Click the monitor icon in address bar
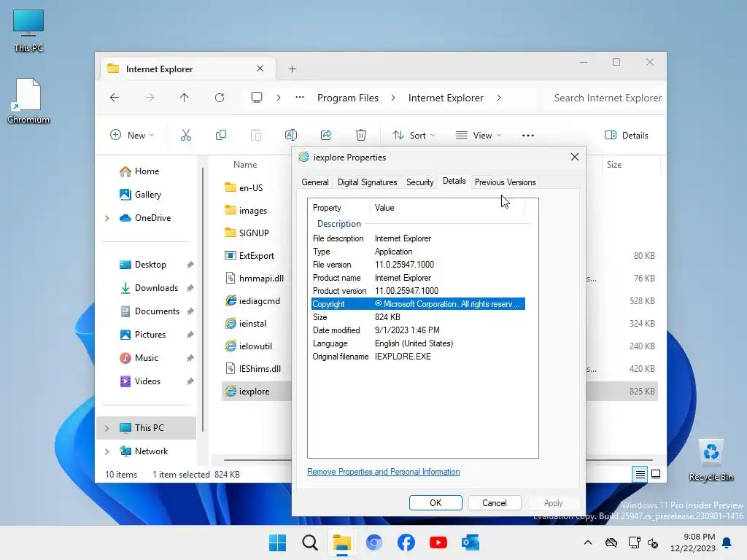 coord(257,98)
